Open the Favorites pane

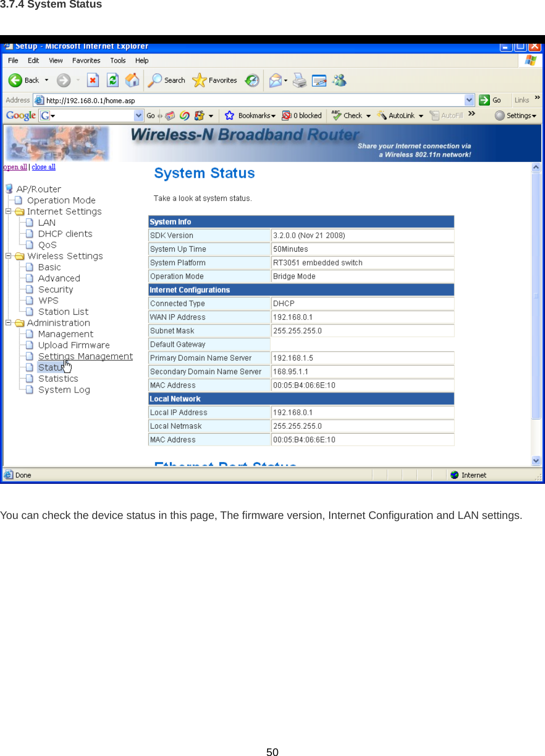[x=215, y=80]
